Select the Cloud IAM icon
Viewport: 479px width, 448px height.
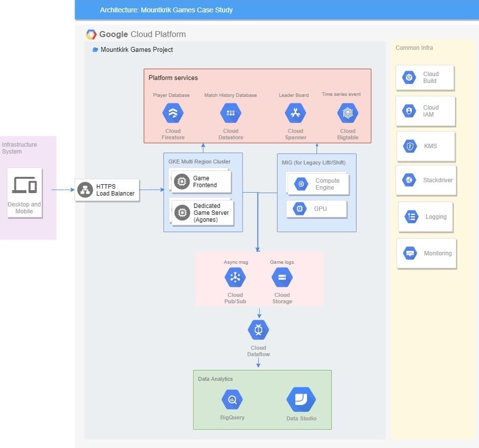[x=409, y=111]
